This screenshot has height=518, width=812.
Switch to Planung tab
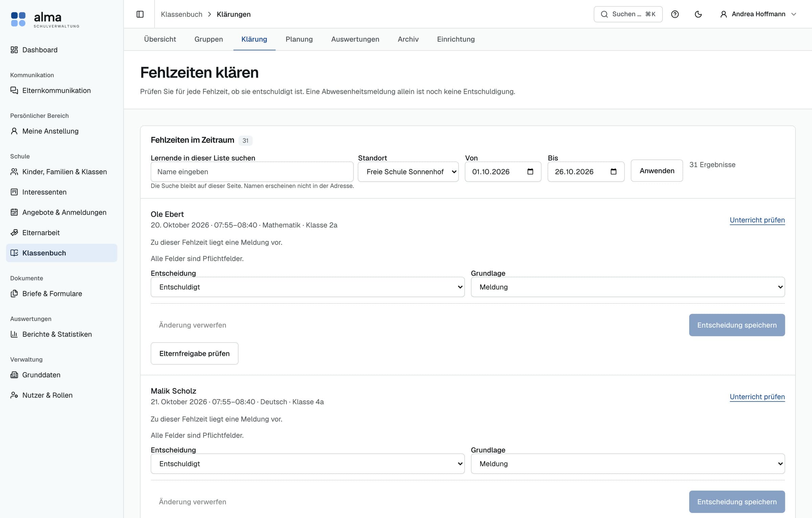point(299,39)
